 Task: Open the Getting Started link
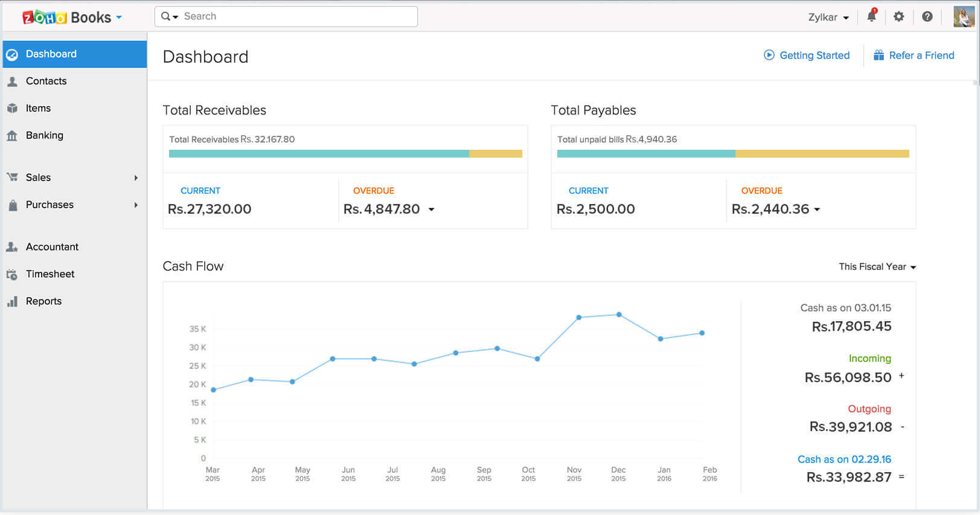click(x=807, y=56)
